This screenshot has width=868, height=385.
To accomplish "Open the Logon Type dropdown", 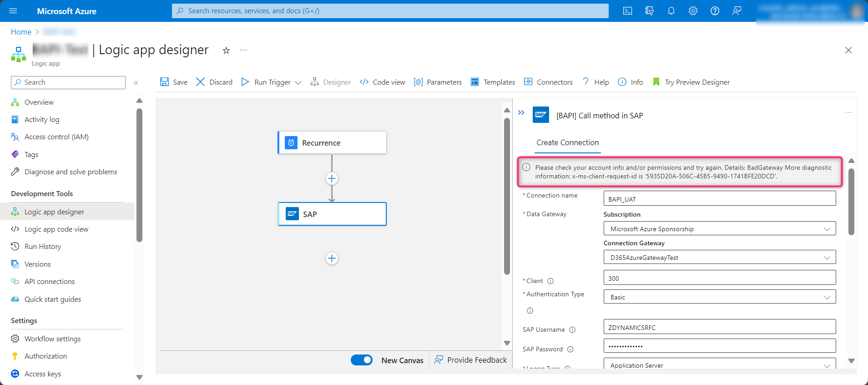I will 720,364.
